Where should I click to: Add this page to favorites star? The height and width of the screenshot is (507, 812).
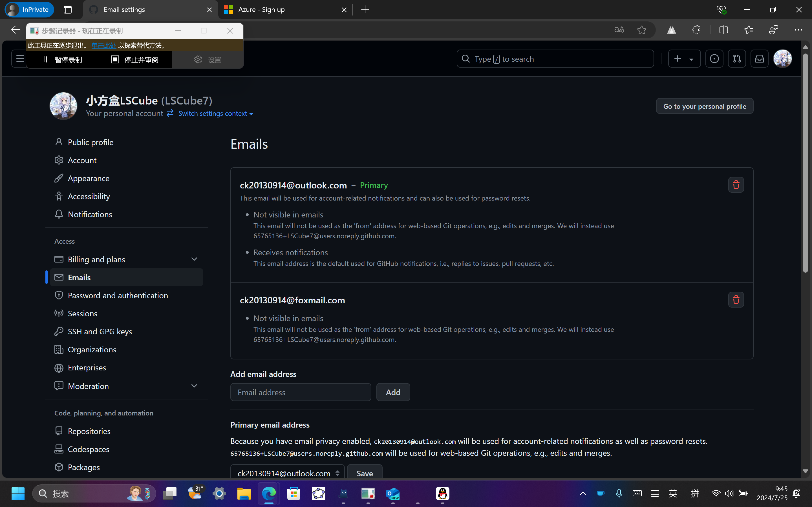pyautogui.click(x=641, y=30)
